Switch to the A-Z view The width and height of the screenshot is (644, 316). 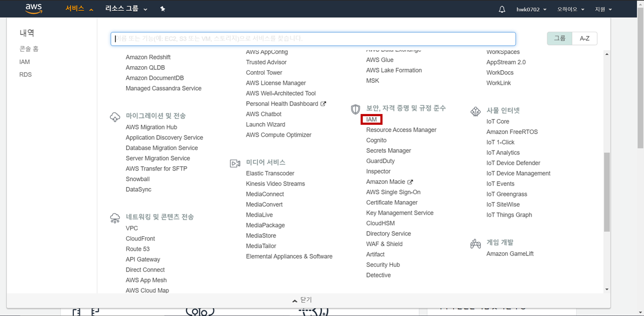pos(585,38)
